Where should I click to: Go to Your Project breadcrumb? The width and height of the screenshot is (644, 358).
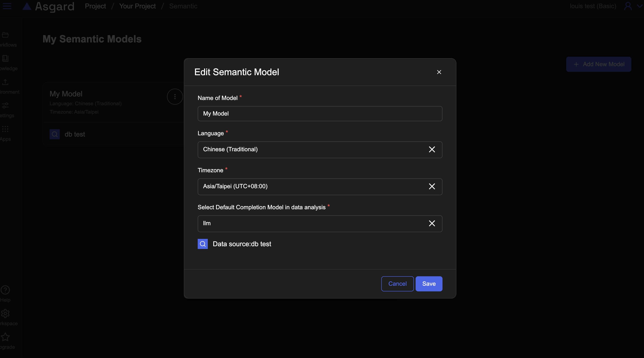click(x=137, y=6)
